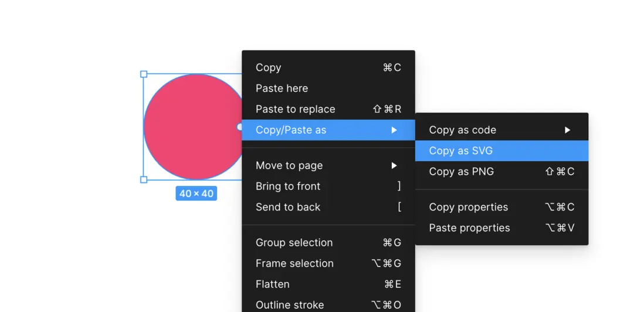Select Group selection menu item

tap(294, 243)
